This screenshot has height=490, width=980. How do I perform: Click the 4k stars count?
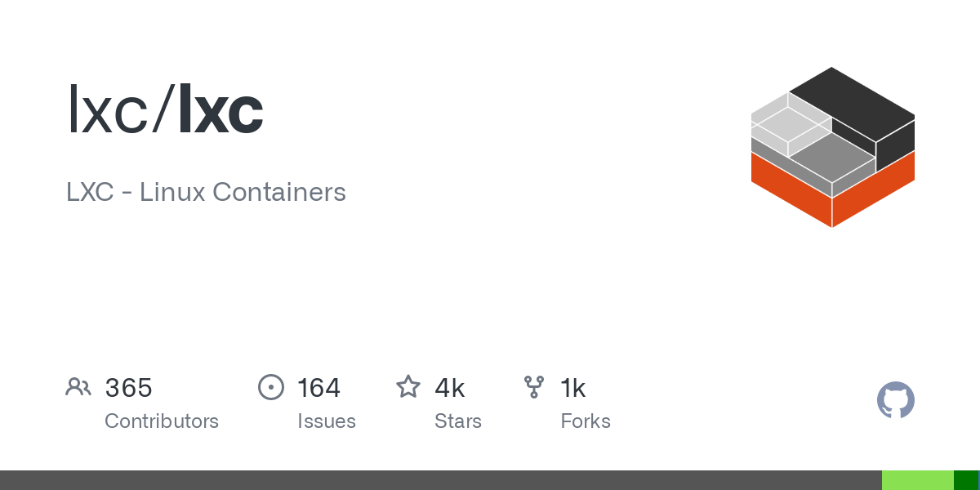point(450,388)
